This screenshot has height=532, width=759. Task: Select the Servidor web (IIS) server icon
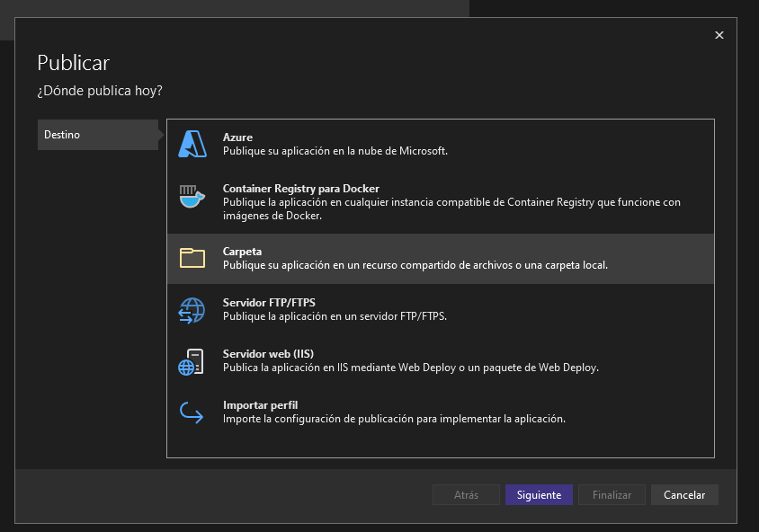click(192, 360)
